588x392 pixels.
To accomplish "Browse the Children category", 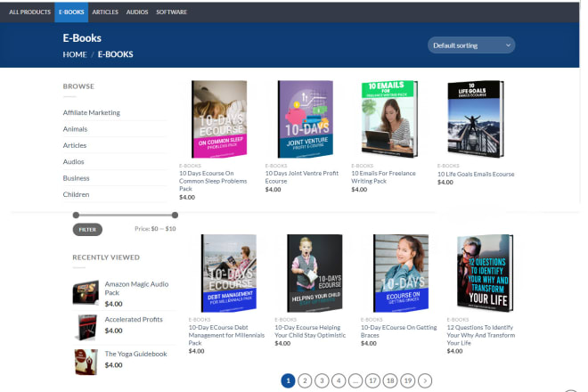I will coord(76,194).
